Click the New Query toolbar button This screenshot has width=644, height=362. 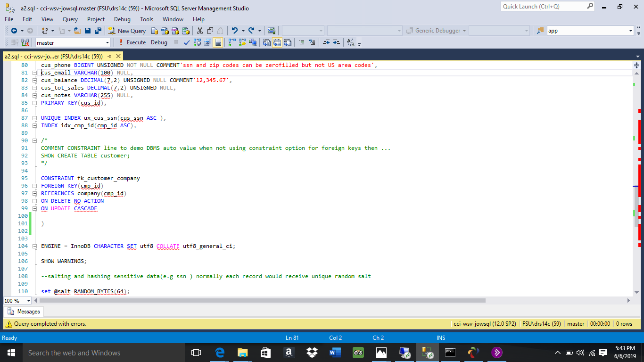pos(127,31)
